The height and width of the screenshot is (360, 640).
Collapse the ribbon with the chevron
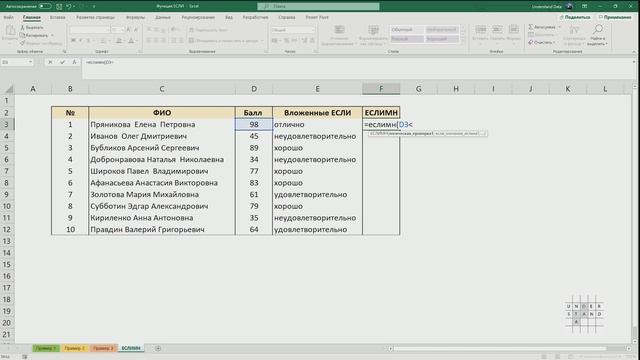(x=633, y=52)
